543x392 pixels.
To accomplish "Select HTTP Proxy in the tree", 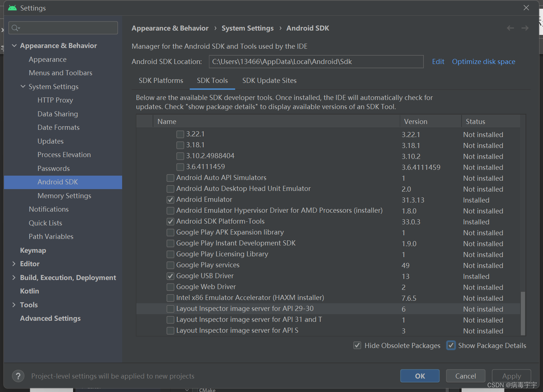I will pyautogui.click(x=55, y=100).
